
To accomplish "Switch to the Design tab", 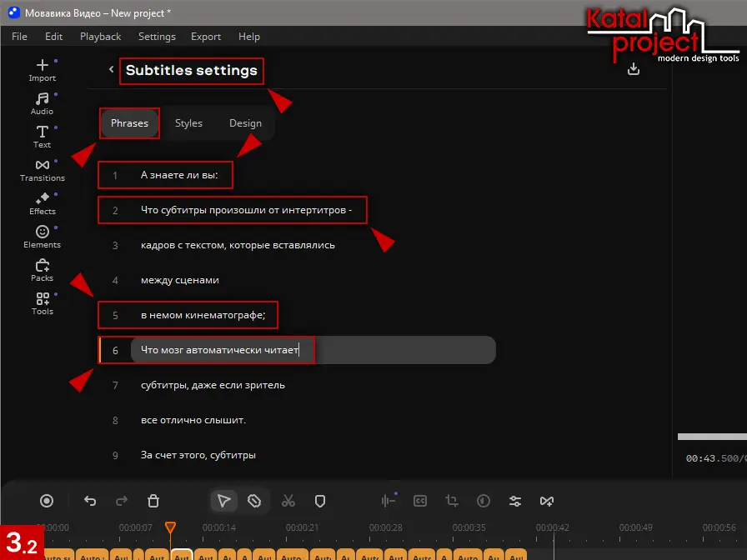I will click(x=245, y=123).
